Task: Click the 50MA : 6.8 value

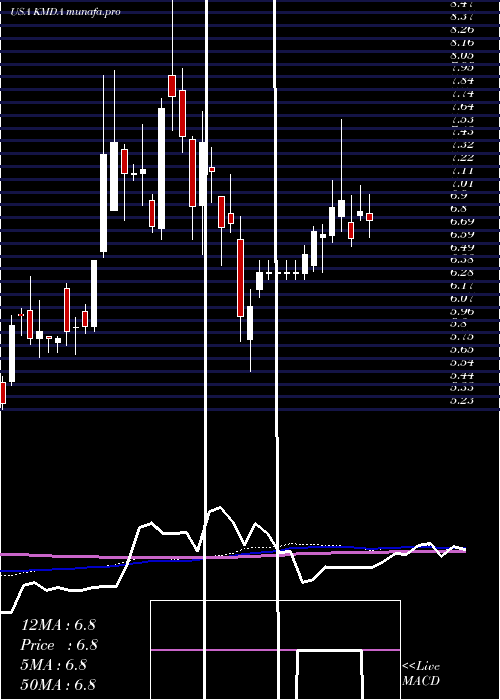Action: [x=58, y=685]
